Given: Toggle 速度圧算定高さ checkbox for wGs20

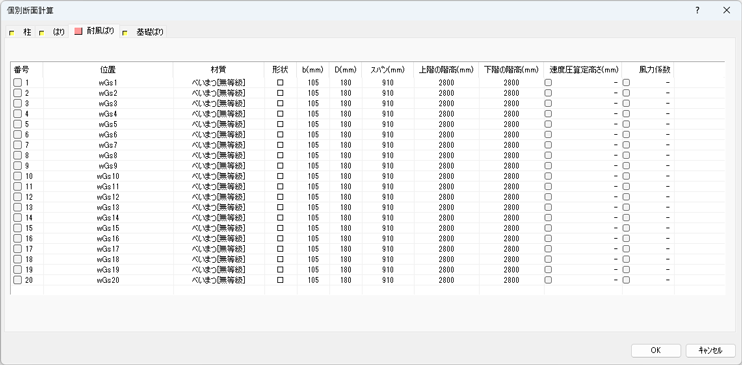Looking at the screenshot, I should (548, 280).
